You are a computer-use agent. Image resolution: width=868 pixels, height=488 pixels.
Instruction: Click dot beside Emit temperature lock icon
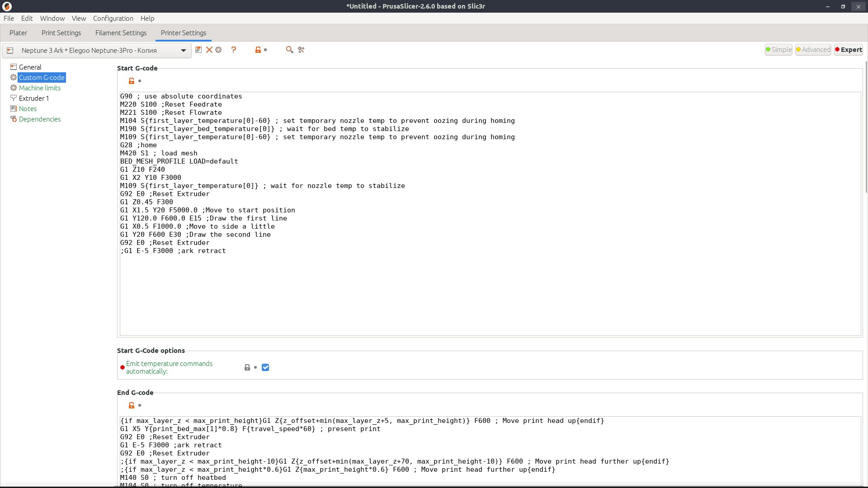[255, 367]
